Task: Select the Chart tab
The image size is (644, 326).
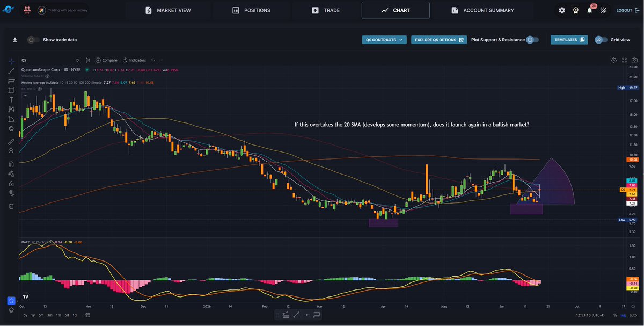Action: (396, 10)
